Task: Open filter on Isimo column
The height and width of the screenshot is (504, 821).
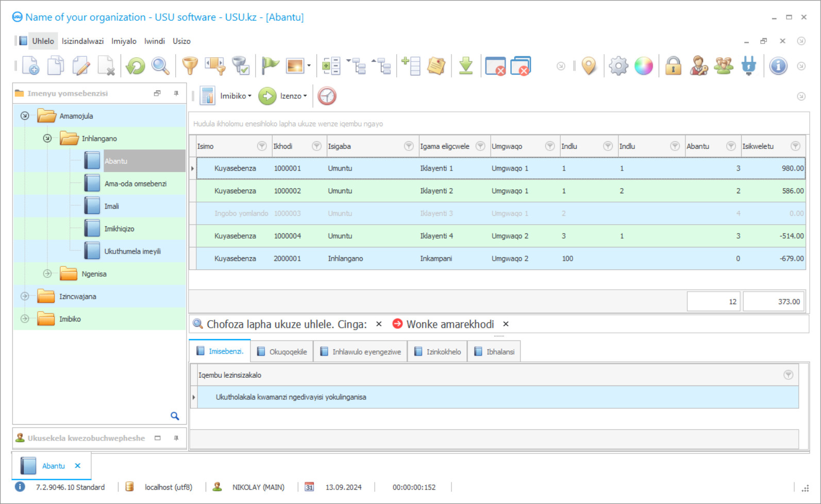Action: pyautogui.click(x=262, y=146)
